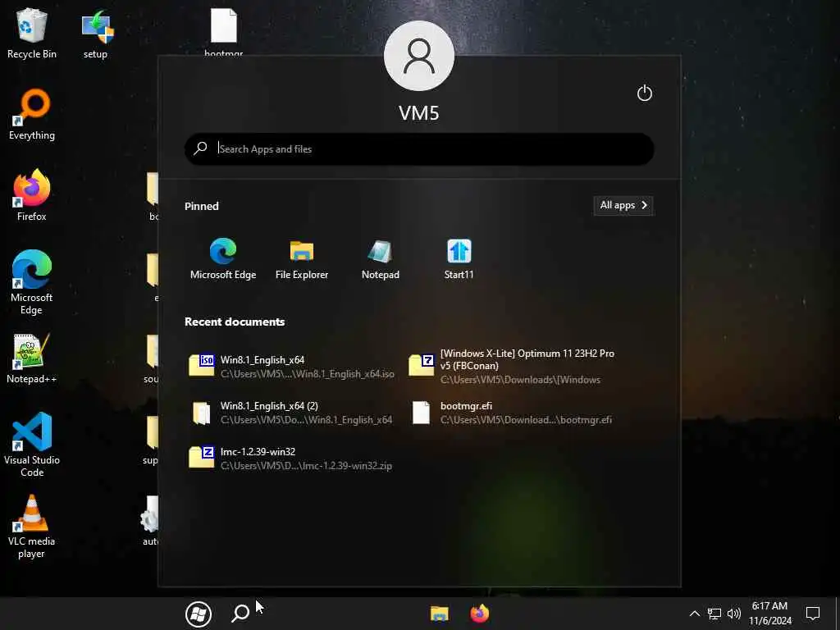This screenshot has height=630, width=840.
Task: Launch File Explorer pinned app
Action: 302,258
